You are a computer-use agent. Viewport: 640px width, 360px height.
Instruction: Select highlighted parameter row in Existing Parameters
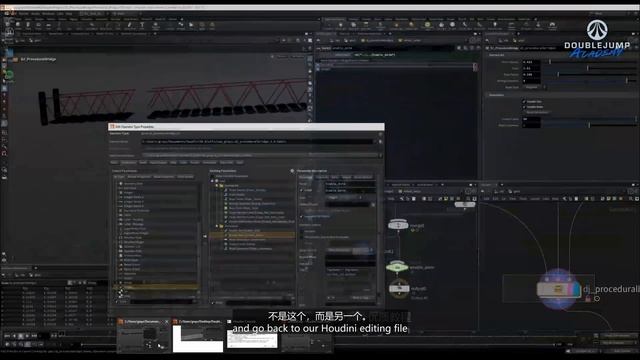(252, 235)
